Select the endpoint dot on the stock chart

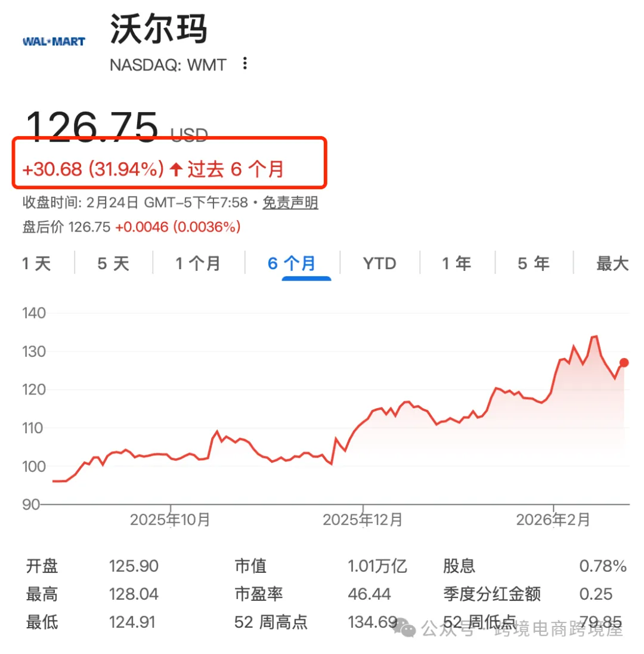tap(623, 362)
